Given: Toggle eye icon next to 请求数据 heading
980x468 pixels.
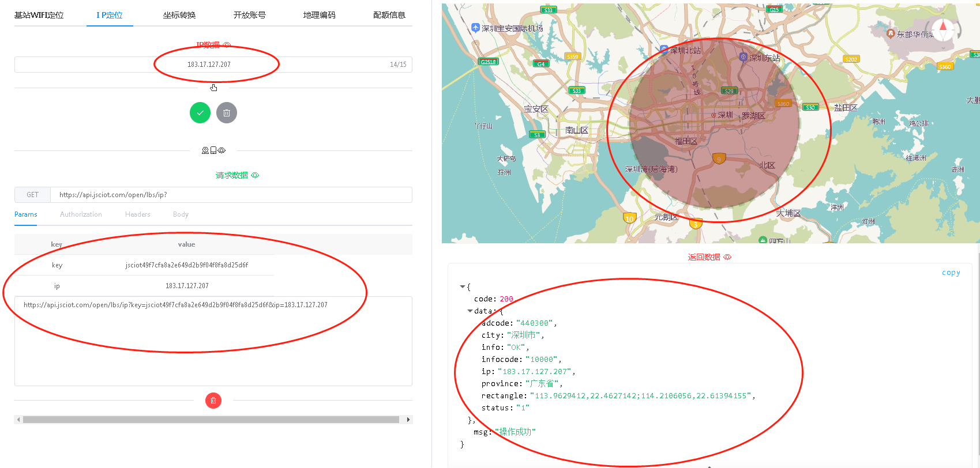Looking at the screenshot, I should [255, 175].
